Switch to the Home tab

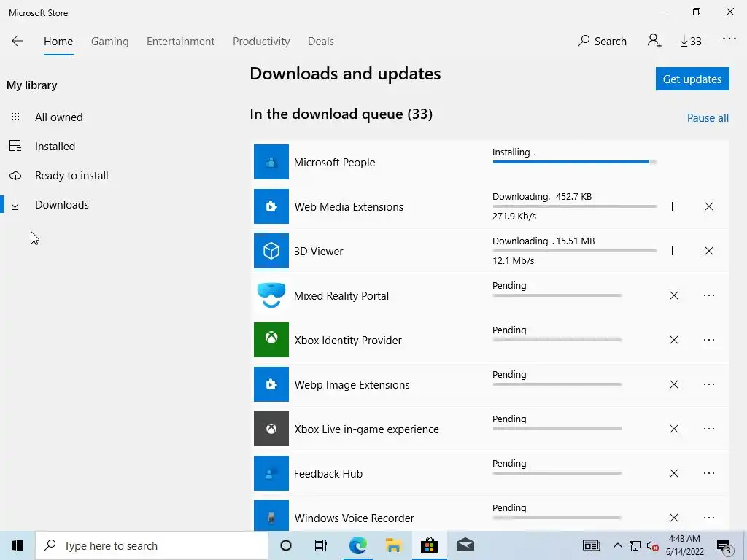(58, 42)
